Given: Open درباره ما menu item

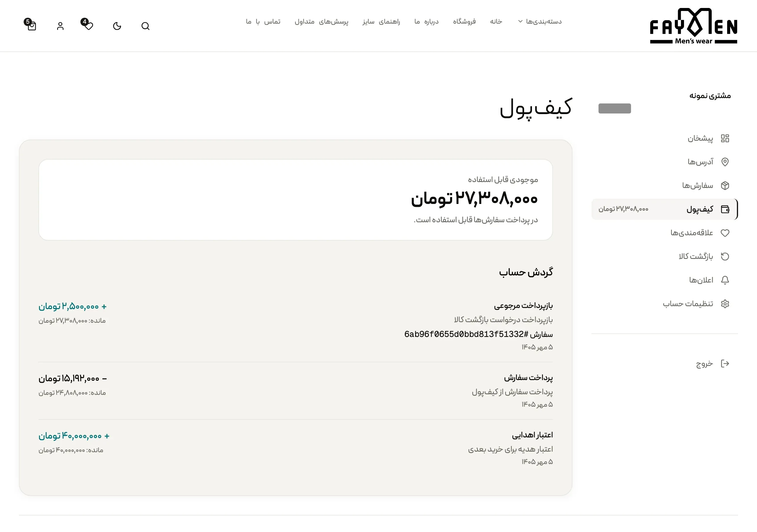Looking at the screenshot, I should pyautogui.click(x=426, y=21).
